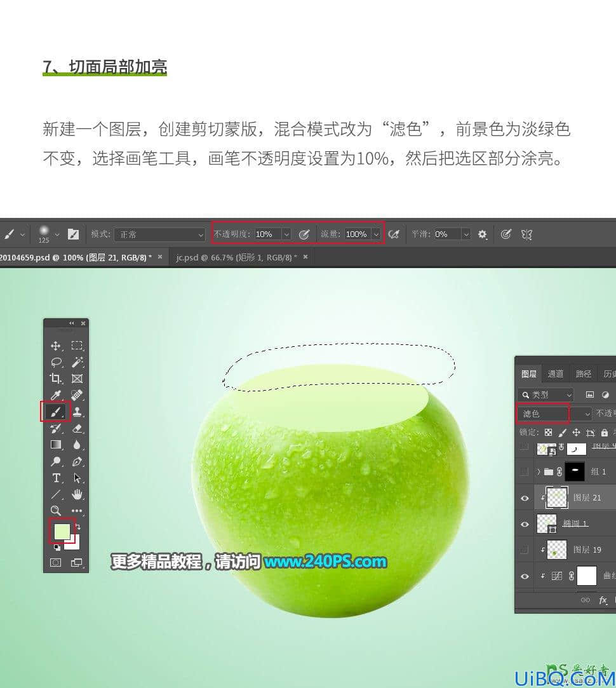Swap foreground and background colors
This screenshot has height=688, width=616.
tap(78, 526)
